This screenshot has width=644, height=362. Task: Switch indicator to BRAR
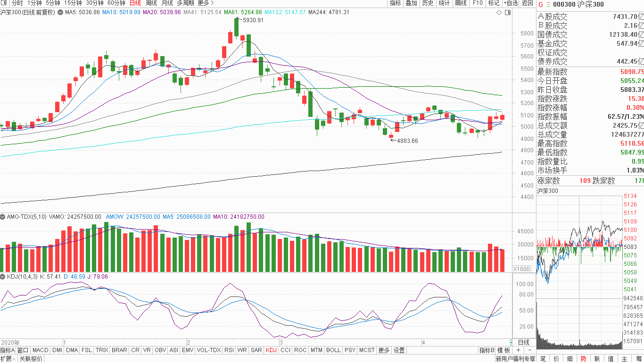pyautogui.click(x=119, y=350)
